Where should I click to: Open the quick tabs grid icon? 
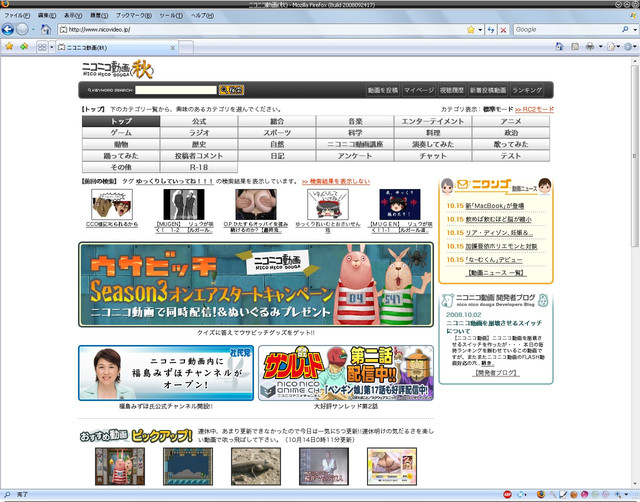[42, 47]
